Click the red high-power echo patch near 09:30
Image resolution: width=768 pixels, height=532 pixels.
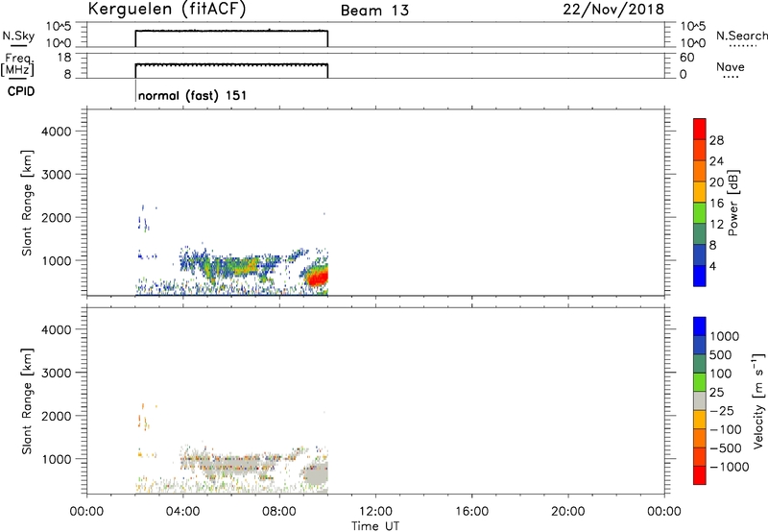click(319, 278)
